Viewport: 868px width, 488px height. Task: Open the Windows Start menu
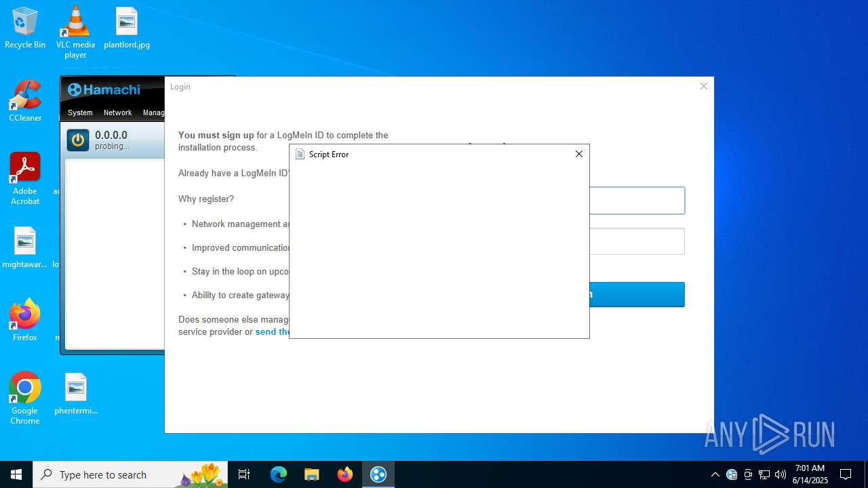click(16, 474)
